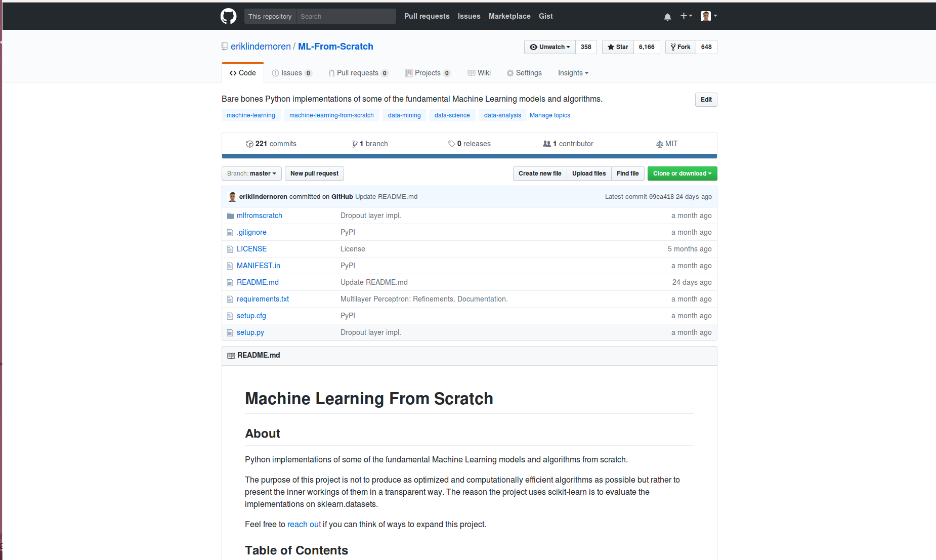Click the setup.cfg file icon

pos(230,316)
